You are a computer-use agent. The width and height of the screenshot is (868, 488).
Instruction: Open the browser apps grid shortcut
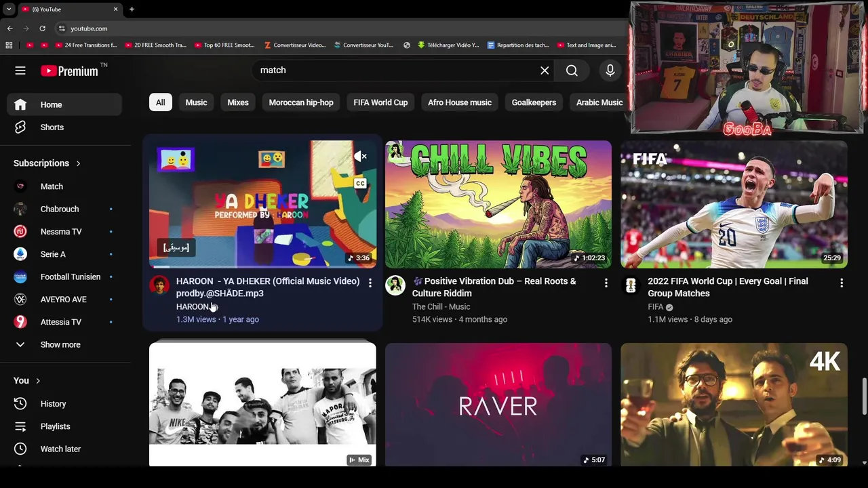pyautogui.click(x=9, y=45)
